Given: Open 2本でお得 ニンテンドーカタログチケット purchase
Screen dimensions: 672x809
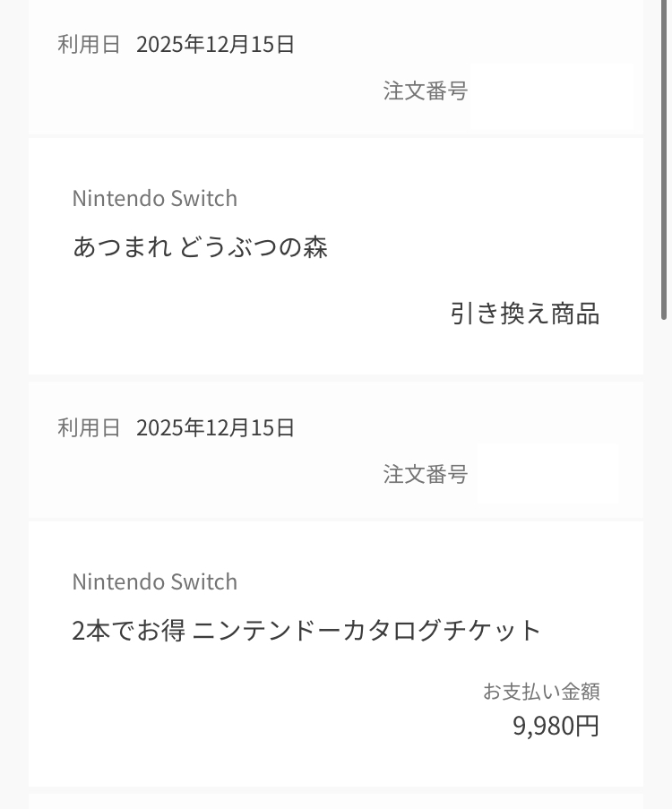Looking at the screenshot, I should coord(306,630).
